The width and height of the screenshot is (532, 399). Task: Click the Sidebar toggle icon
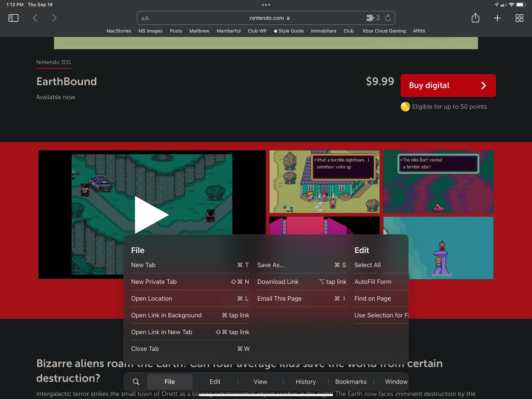14,18
